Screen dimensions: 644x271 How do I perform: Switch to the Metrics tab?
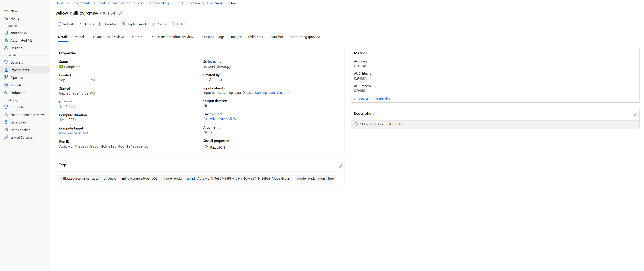tap(137, 37)
